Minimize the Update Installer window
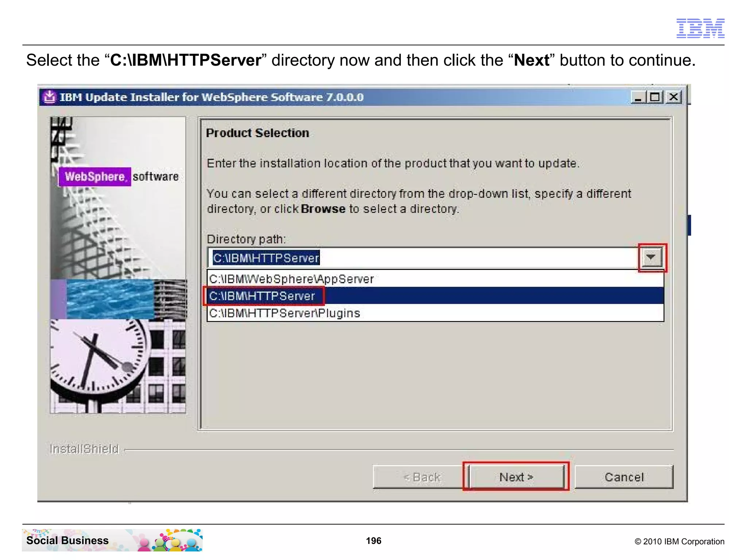The image size is (747, 560). coord(638,97)
